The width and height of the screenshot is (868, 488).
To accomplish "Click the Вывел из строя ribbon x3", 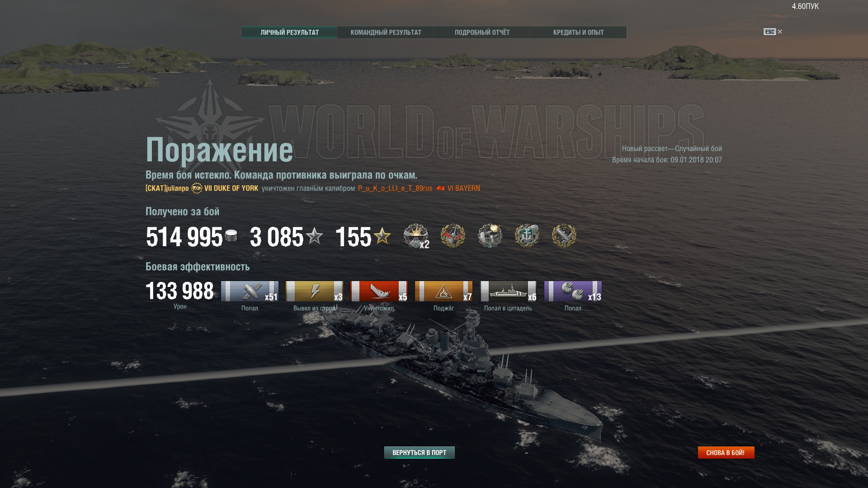I will (314, 291).
